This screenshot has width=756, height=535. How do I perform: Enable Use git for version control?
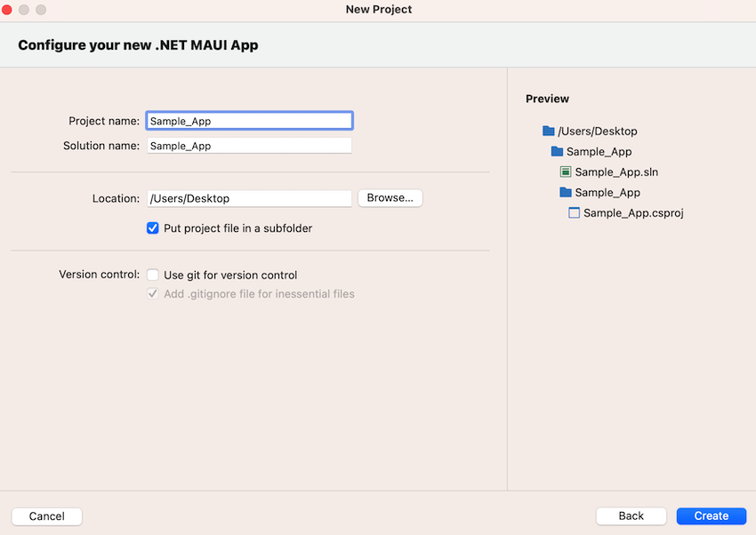[x=153, y=275]
